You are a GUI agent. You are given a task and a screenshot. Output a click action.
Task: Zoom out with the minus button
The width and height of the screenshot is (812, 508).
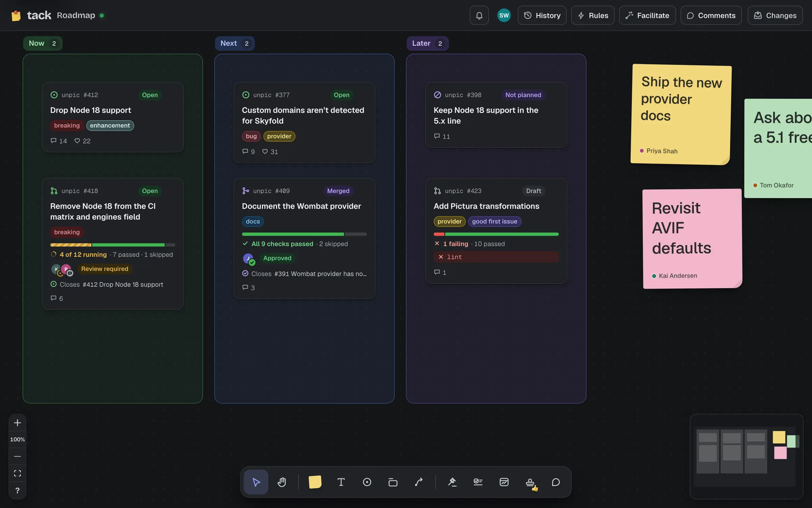point(17,456)
